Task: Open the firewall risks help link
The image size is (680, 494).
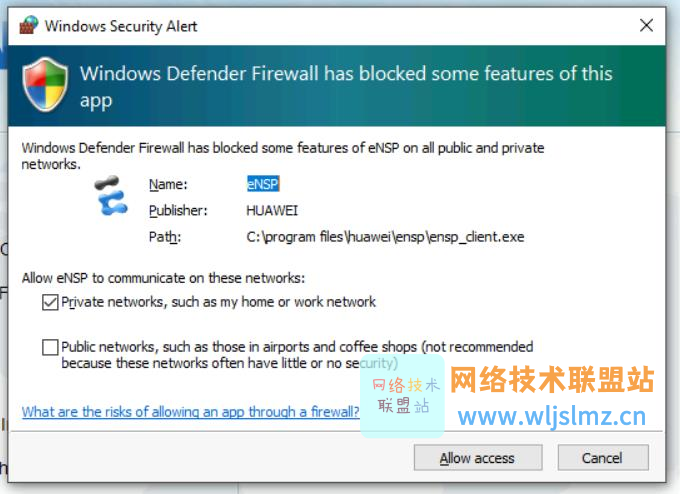Action: [190, 412]
